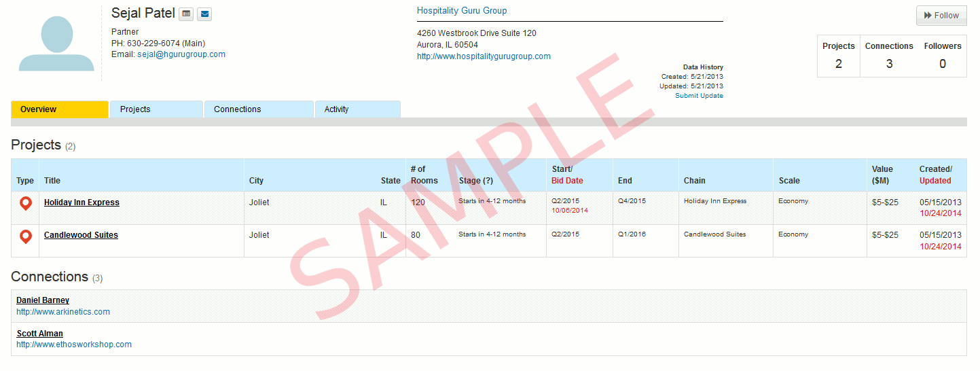Screen dimensions: 980x371
Task: Click the Followers count box showing 0
Action: tap(943, 56)
